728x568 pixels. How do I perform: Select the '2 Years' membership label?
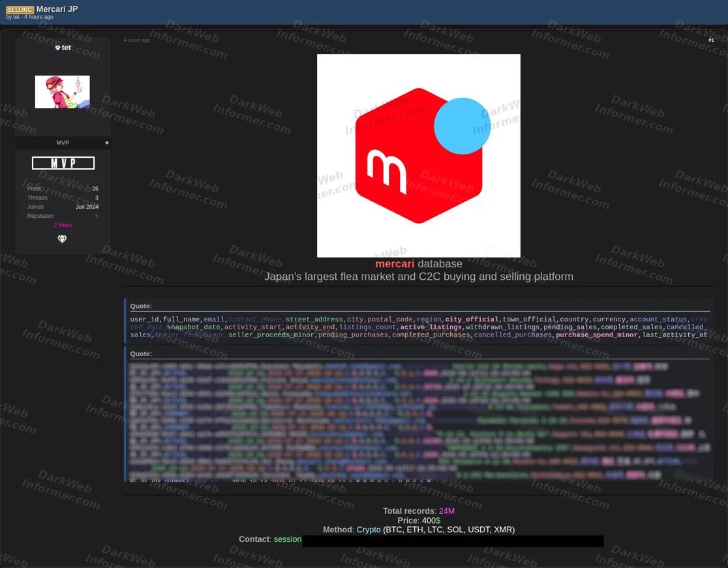63,225
